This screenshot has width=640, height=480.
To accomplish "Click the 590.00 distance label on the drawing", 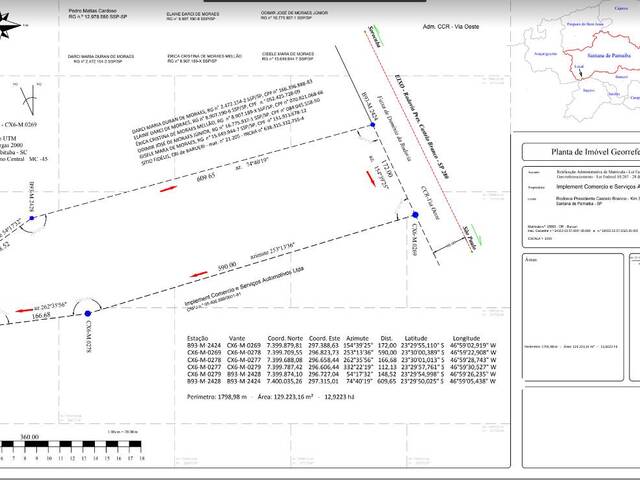I will tap(227, 266).
